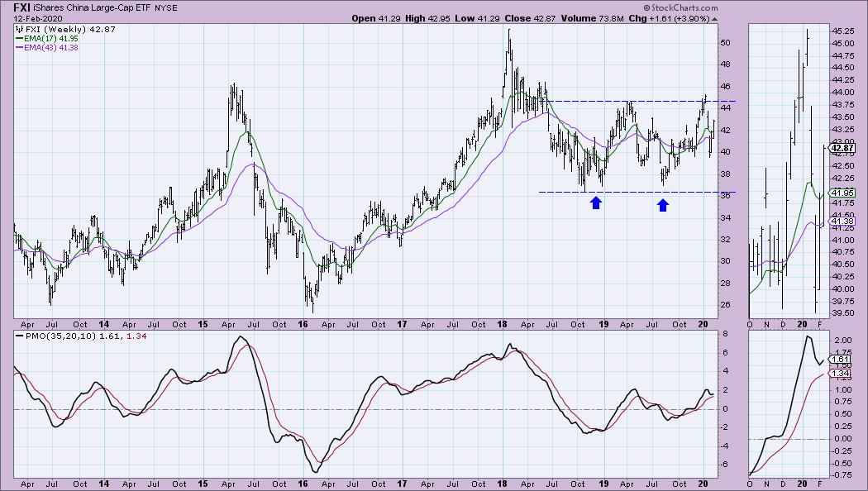Screen dimensions: 868x491
Task: Select the PMO(35,20,10) legend label
Action: (61, 336)
